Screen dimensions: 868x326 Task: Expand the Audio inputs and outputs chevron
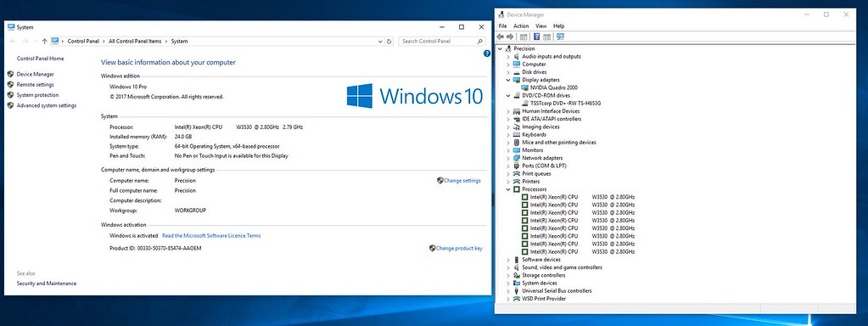click(x=508, y=56)
